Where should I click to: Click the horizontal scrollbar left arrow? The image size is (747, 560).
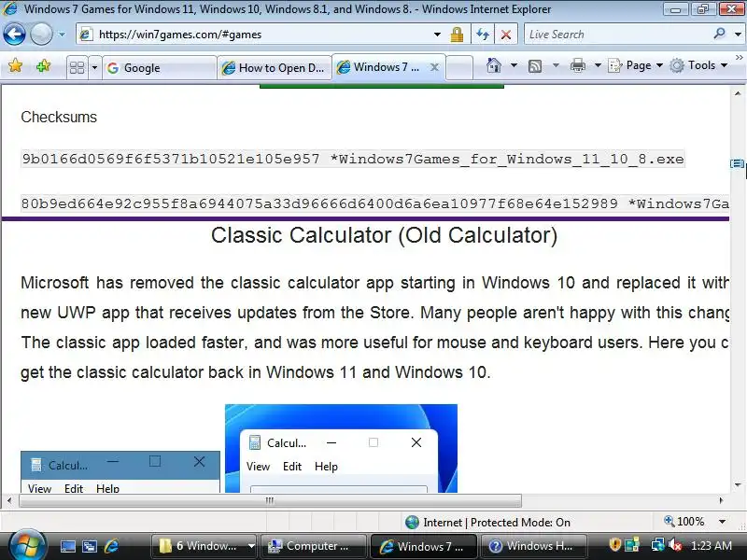9,500
